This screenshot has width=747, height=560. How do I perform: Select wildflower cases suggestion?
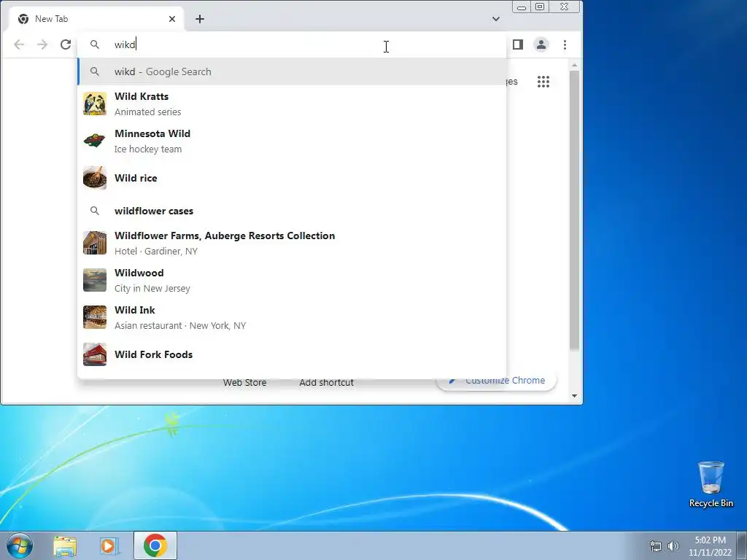pos(292,211)
